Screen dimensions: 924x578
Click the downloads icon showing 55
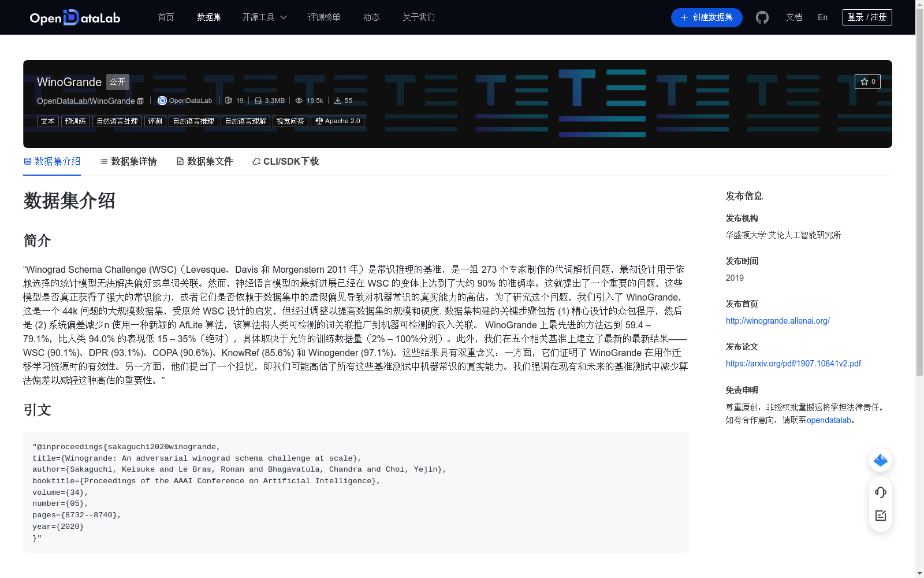coord(338,101)
